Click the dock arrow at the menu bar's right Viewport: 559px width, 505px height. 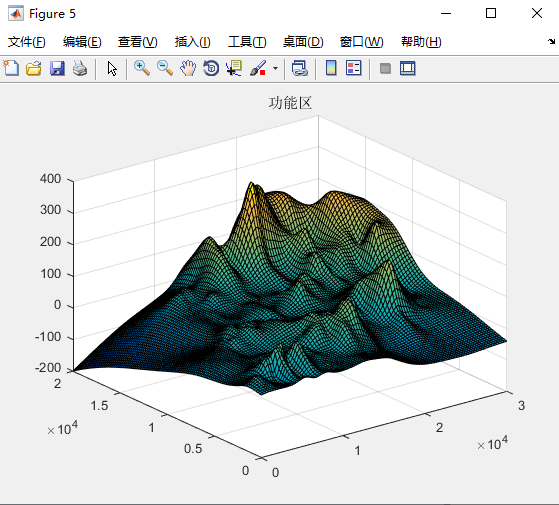(552, 41)
